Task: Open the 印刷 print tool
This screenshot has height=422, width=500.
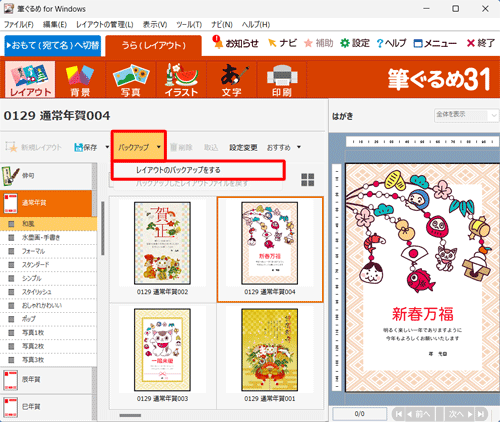Action: click(282, 79)
